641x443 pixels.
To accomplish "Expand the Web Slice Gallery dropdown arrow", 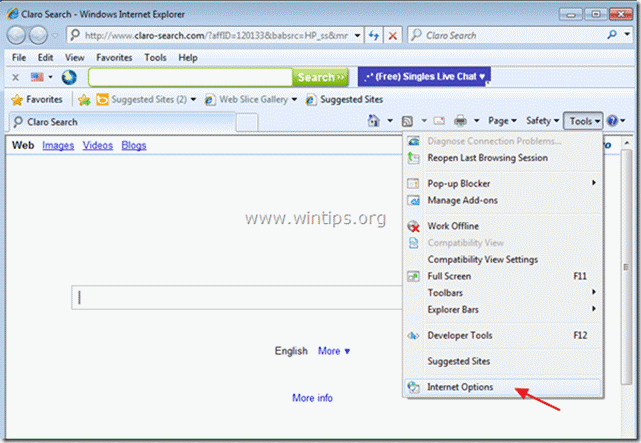I will [x=294, y=99].
